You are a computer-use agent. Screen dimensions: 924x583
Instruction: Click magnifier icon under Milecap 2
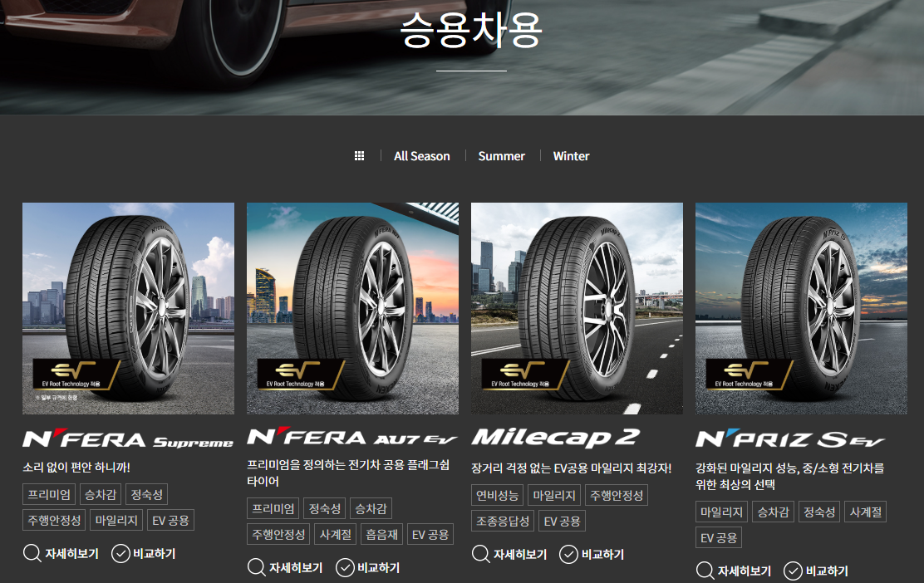coord(481,554)
